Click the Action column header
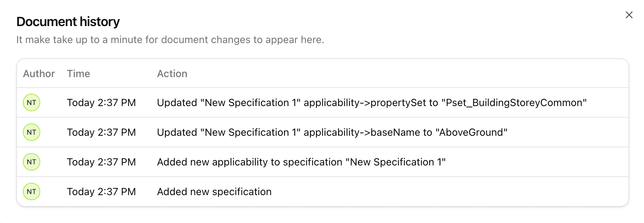Image resolution: width=644 pixels, height=223 pixels. point(172,74)
